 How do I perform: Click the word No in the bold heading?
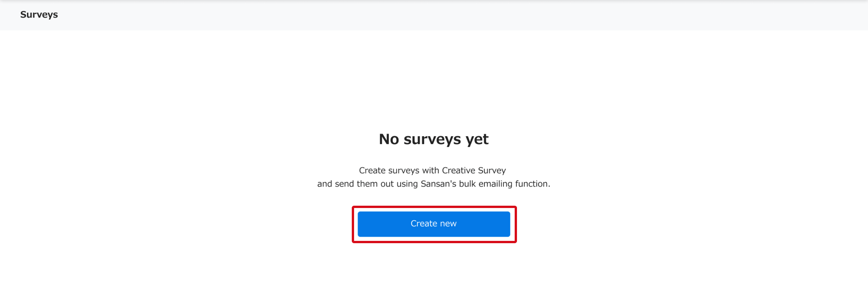tap(389, 139)
